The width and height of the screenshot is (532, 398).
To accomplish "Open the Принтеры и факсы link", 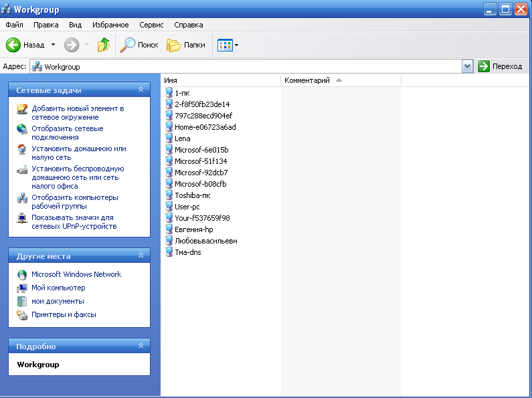I will coord(64,314).
